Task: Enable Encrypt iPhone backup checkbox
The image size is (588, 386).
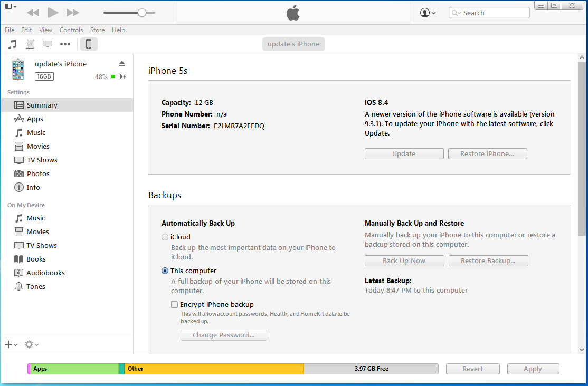Action: click(174, 304)
